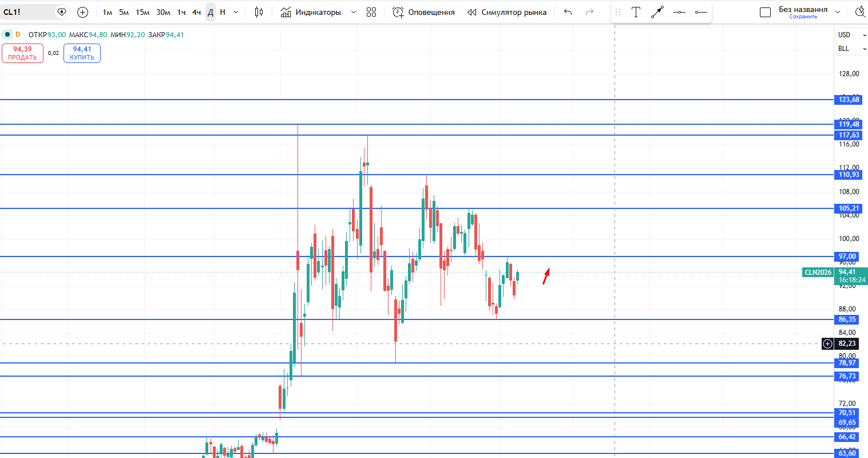This screenshot has height=458, width=868.
Task: Click the CLN2026 contract label
Action: 818,273
